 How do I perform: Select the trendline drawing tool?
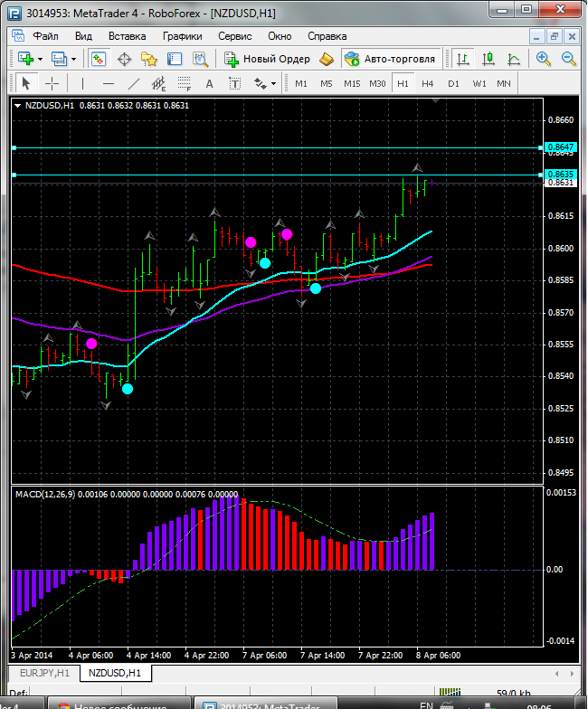pos(134,83)
